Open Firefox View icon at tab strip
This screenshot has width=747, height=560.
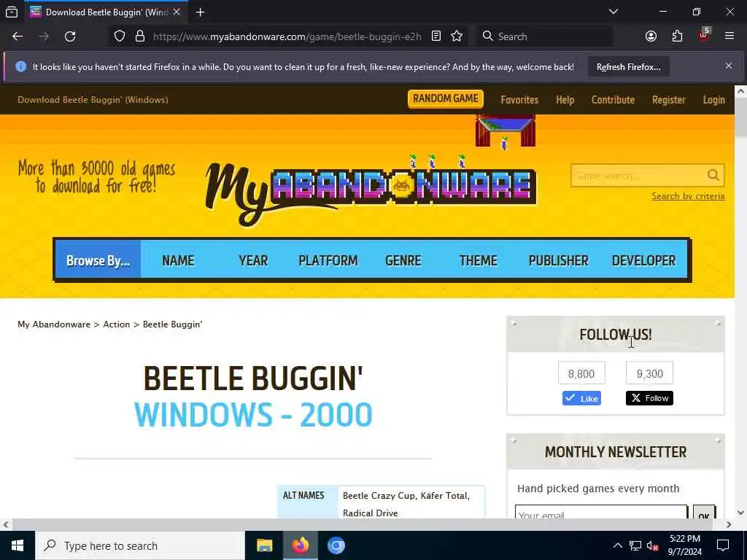(12, 12)
